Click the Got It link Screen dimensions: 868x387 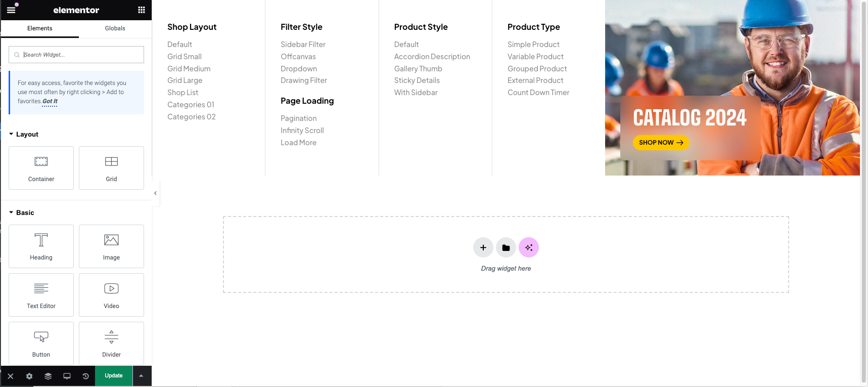(x=50, y=101)
